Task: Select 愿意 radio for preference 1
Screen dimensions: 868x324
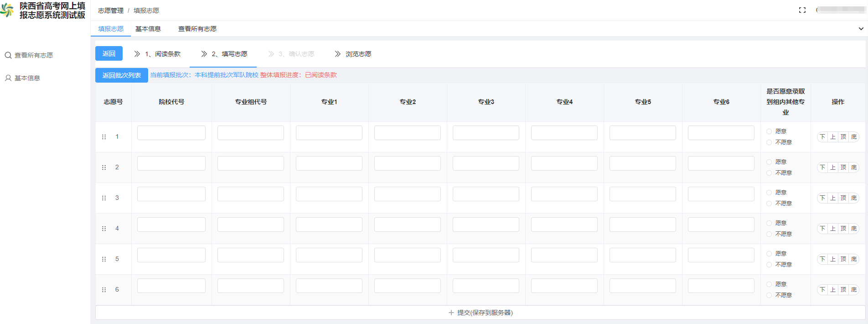Action: (769, 131)
